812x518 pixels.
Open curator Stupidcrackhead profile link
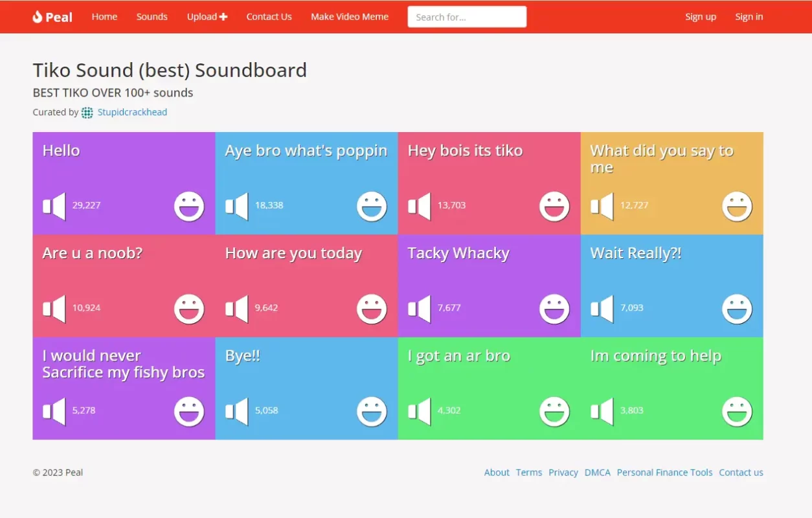click(132, 112)
